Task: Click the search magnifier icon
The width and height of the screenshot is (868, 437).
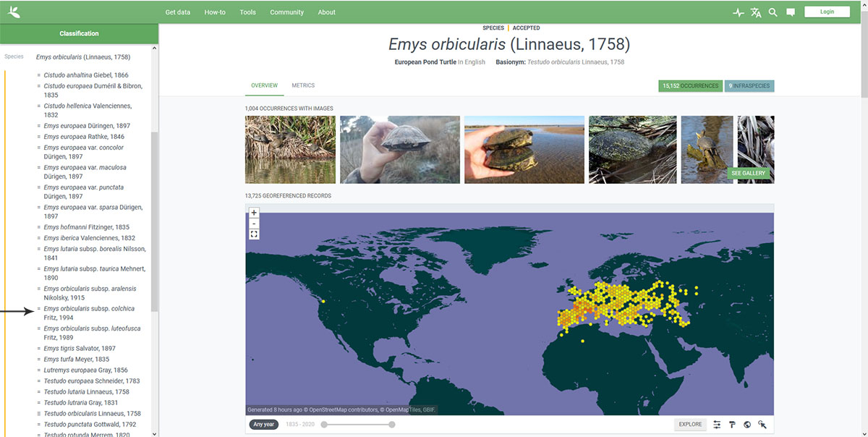Action: coord(773,12)
